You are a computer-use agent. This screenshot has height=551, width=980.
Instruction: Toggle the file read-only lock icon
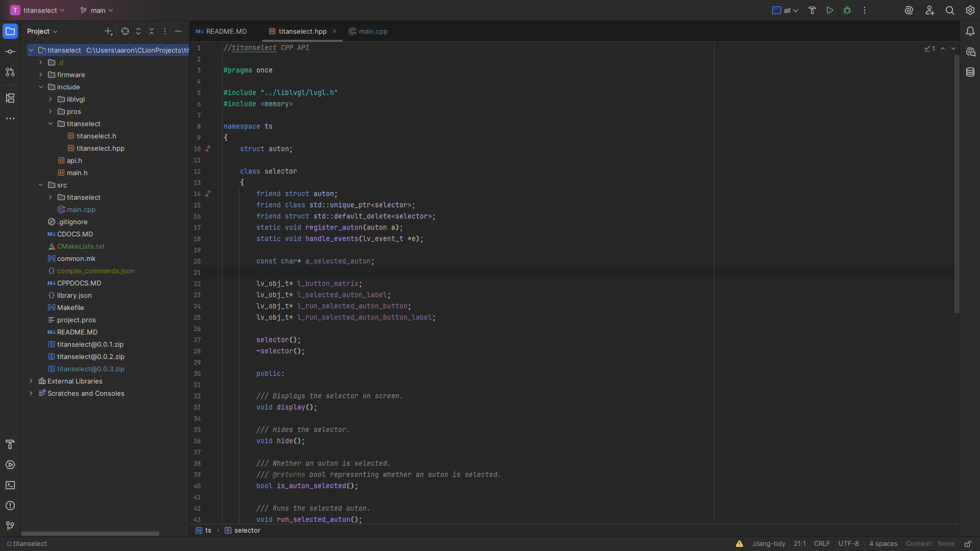pyautogui.click(x=967, y=544)
